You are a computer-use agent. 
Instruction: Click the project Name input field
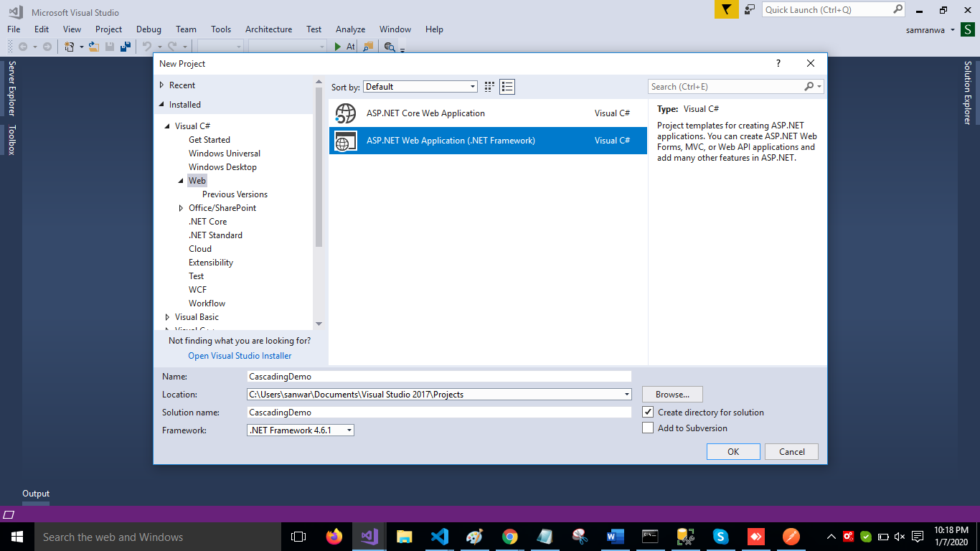tap(438, 377)
